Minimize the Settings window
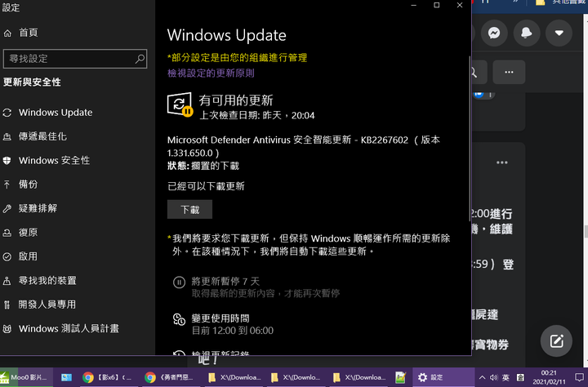Image resolution: width=588 pixels, height=387 pixels. pyautogui.click(x=413, y=5)
